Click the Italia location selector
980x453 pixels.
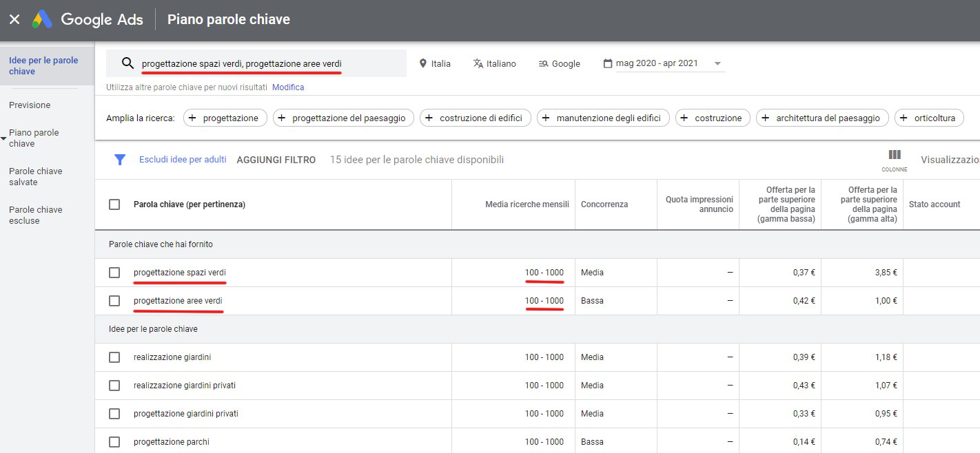click(435, 63)
